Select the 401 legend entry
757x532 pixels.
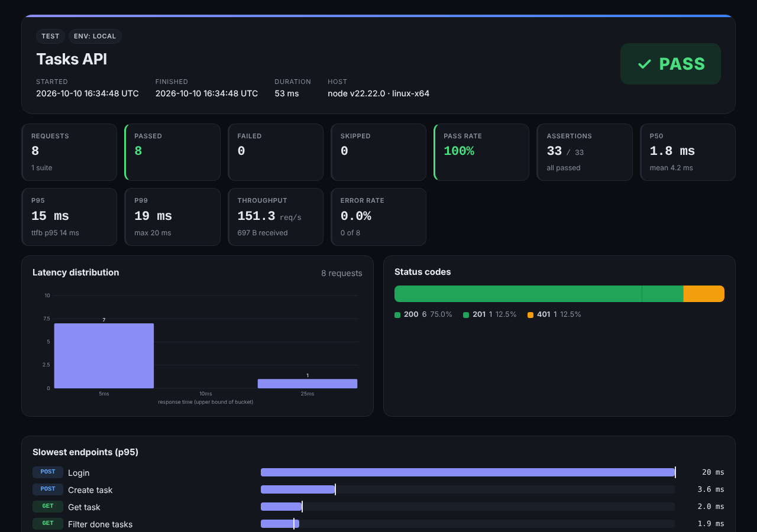[554, 314]
